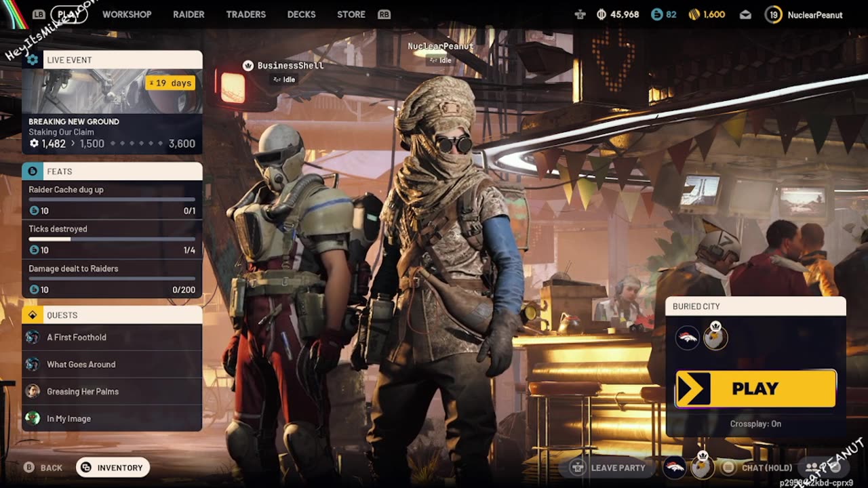Click the LB bumper navigation icon
The image size is (868, 488).
click(x=39, y=14)
